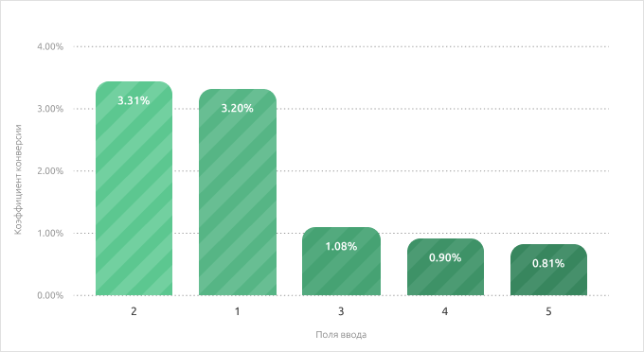Click the 0.81% value label

548,263
